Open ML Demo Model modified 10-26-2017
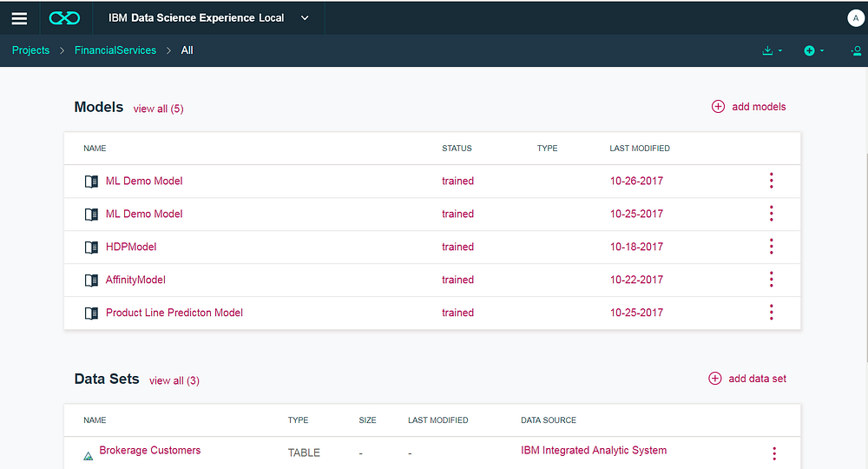Screen dimensions: 868x469 [144, 181]
